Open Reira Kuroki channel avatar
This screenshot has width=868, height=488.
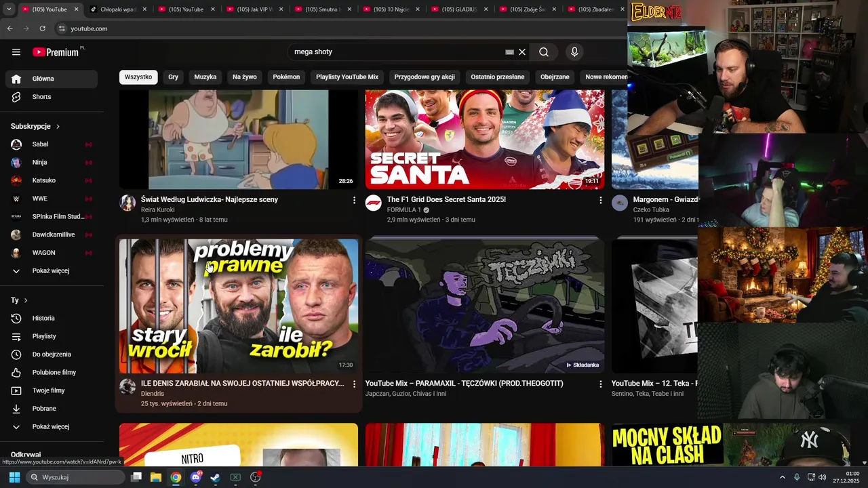tap(127, 203)
